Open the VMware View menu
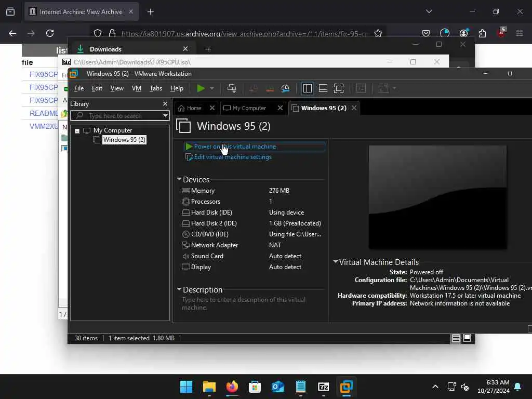Viewport: 532px width, 399px height. [117, 88]
